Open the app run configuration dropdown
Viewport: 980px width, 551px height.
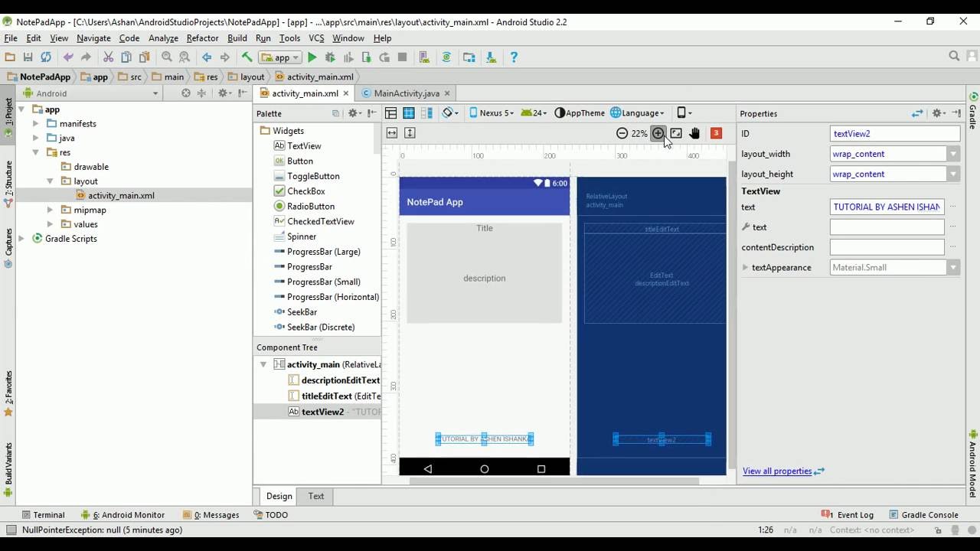[x=279, y=57]
